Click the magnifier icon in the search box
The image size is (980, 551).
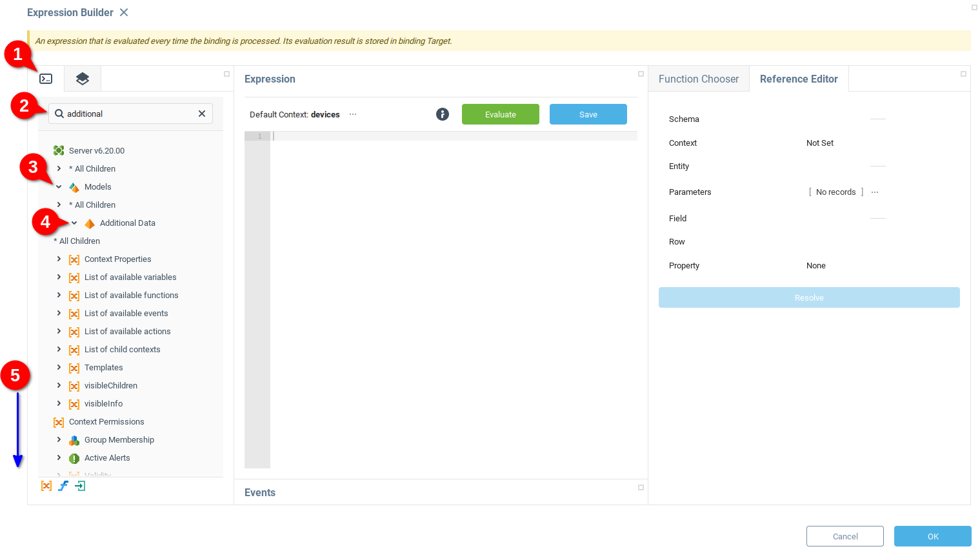(59, 114)
